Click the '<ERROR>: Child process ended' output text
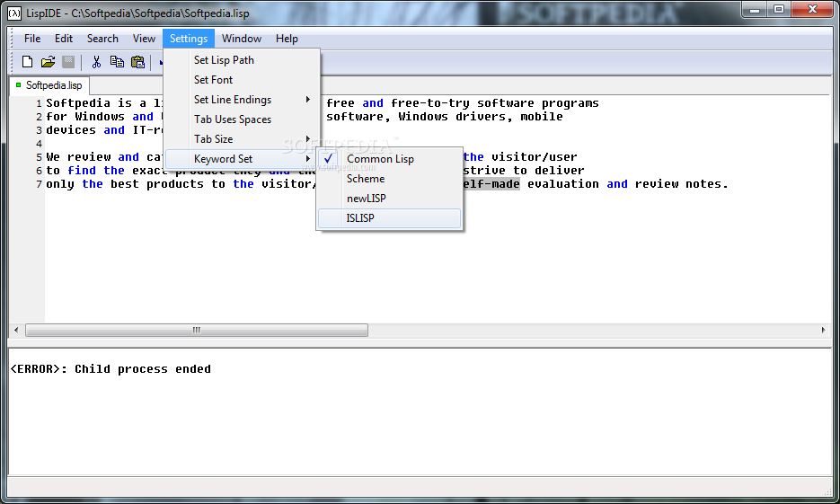Screen dimensions: 840x504 [111, 369]
